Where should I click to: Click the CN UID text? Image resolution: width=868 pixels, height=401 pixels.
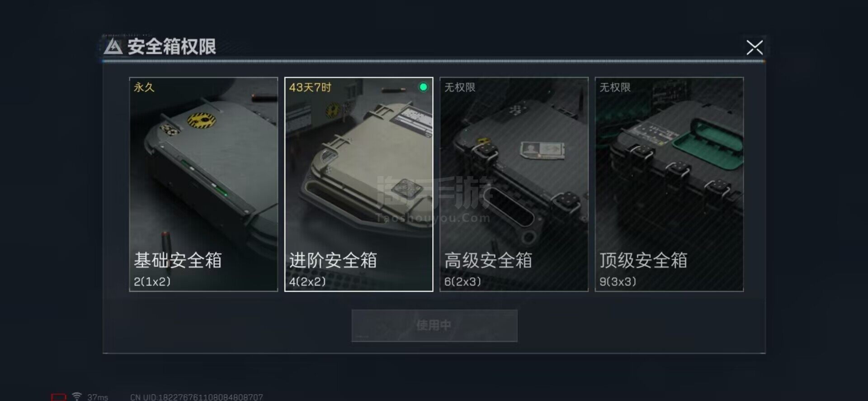click(x=196, y=397)
